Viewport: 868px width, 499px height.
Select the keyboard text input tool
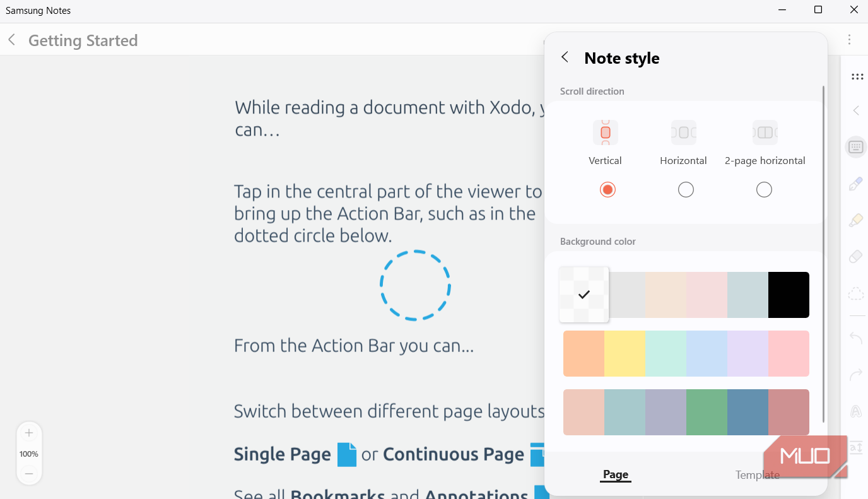point(856,148)
